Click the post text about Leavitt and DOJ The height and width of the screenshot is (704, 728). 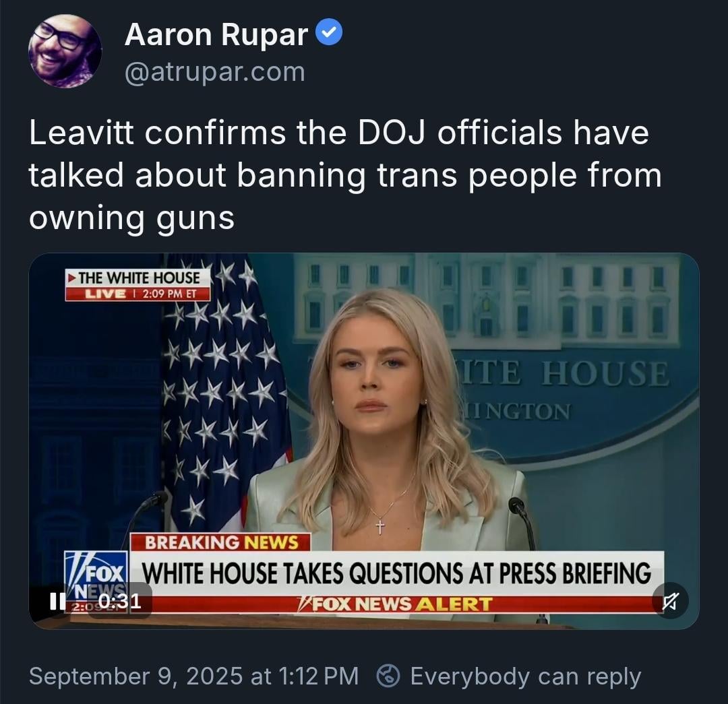coord(345,175)
